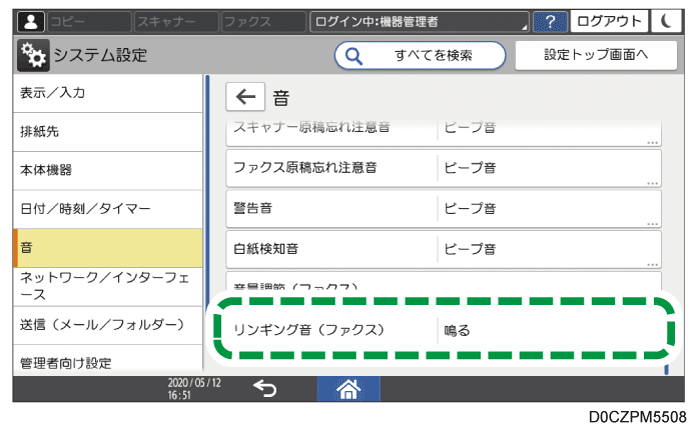Open 音量調節(ファクス) setting row
Screen dimensions: 695x427
pos(444,282)
